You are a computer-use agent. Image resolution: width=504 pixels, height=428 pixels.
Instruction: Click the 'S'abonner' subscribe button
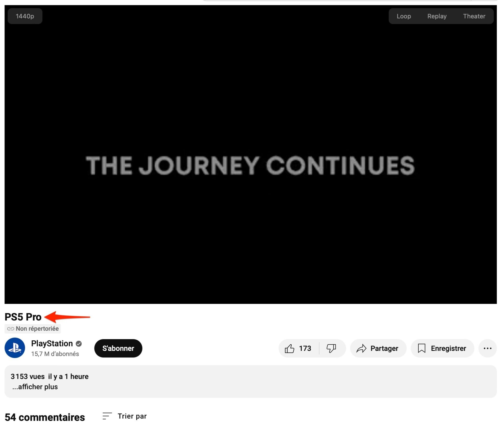point(118,348)
